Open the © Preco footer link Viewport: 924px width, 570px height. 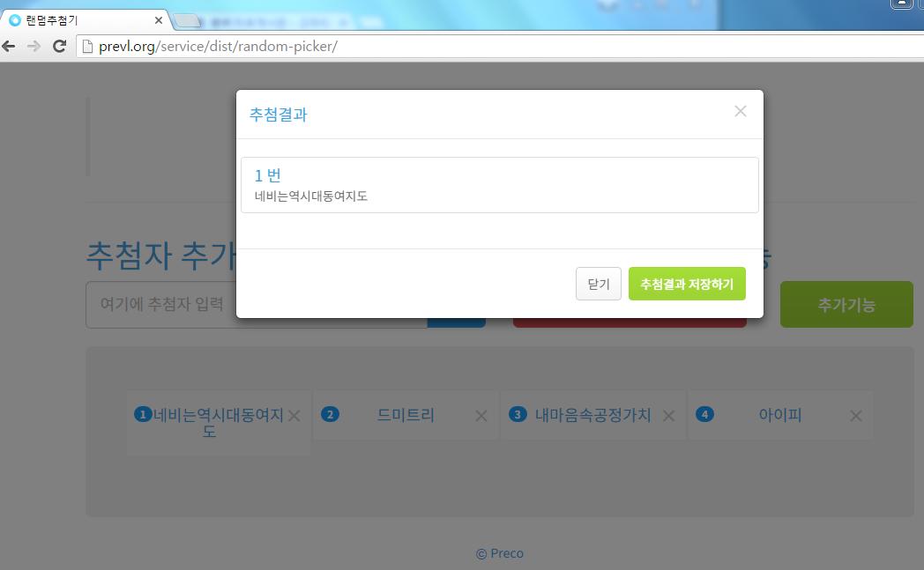499,553
